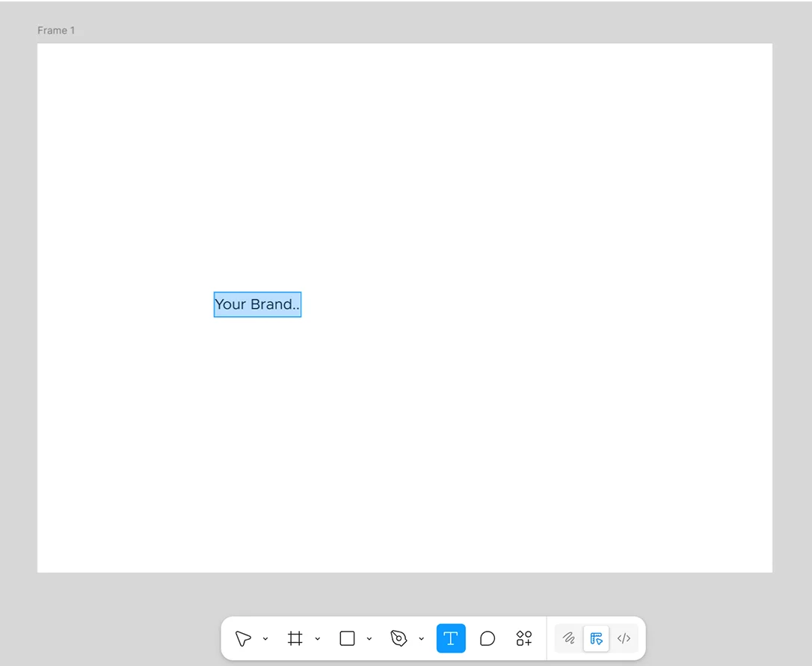Click the gray pasteboard outside the frame
This screenshot has width=812, height=666.
pos(793,336)
